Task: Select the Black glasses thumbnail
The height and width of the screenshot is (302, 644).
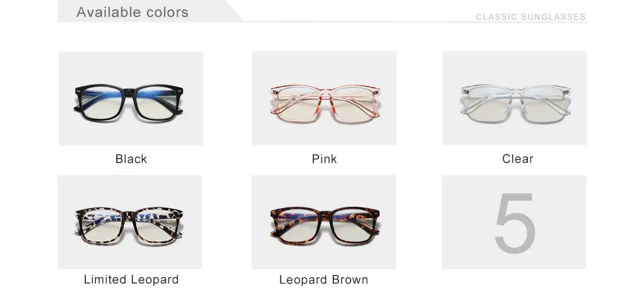Action: tap(131, 98)
